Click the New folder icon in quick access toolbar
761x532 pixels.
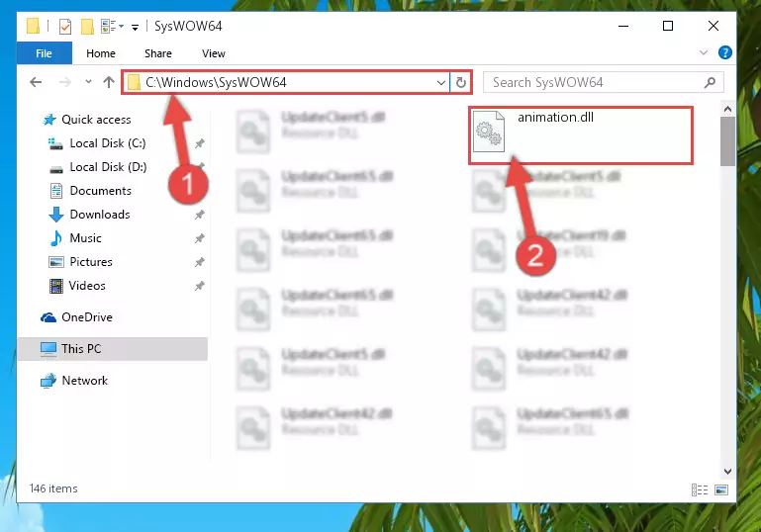click(87, 26)
